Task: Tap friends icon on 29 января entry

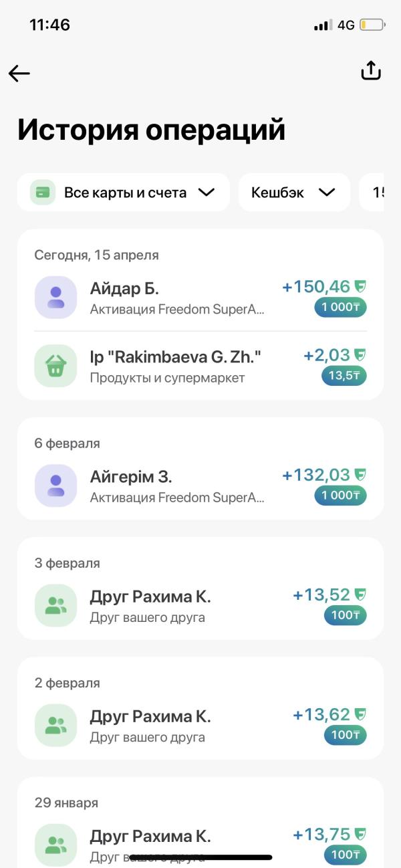Action: tap(56, 845)
